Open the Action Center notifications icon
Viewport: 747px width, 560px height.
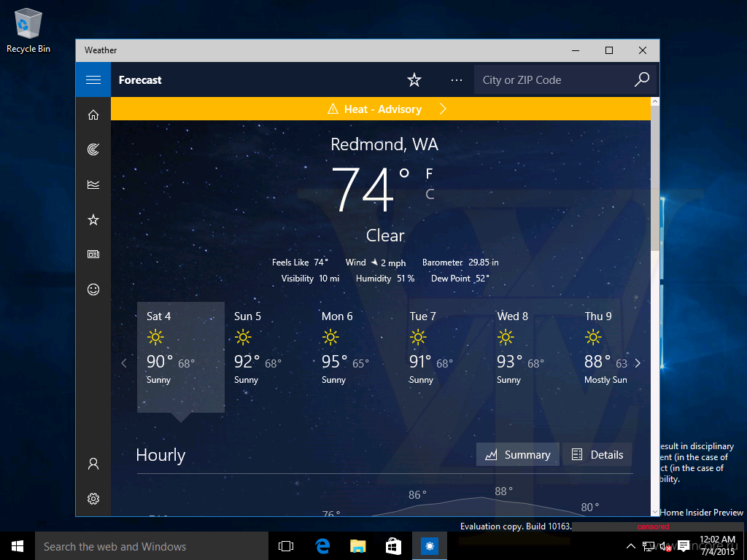click(684, 546)
